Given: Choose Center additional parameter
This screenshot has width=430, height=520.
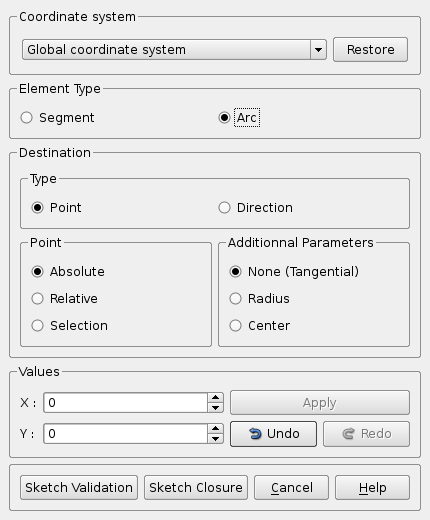Looking at the screenshot, I should coord(260,326).
